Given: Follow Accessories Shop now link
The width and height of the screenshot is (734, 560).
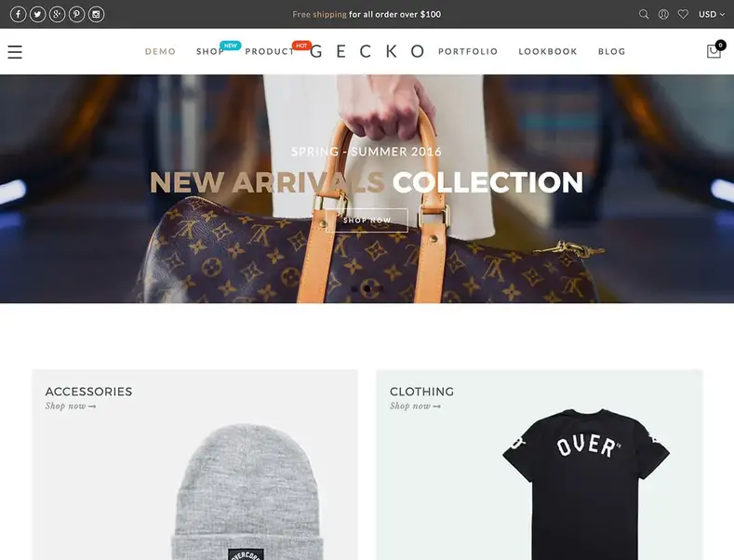Looking at the screenshot, I should (71, 406).
